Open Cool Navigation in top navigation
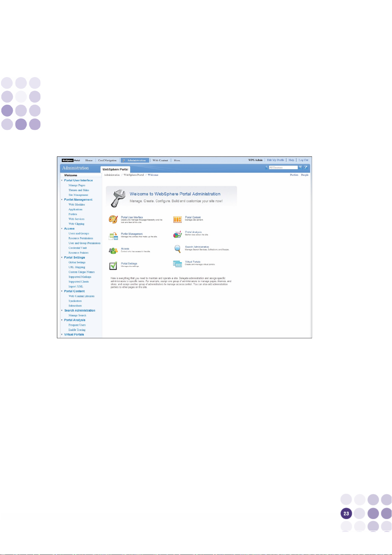This screenshot has height=555, width=392. click(107, 160)
